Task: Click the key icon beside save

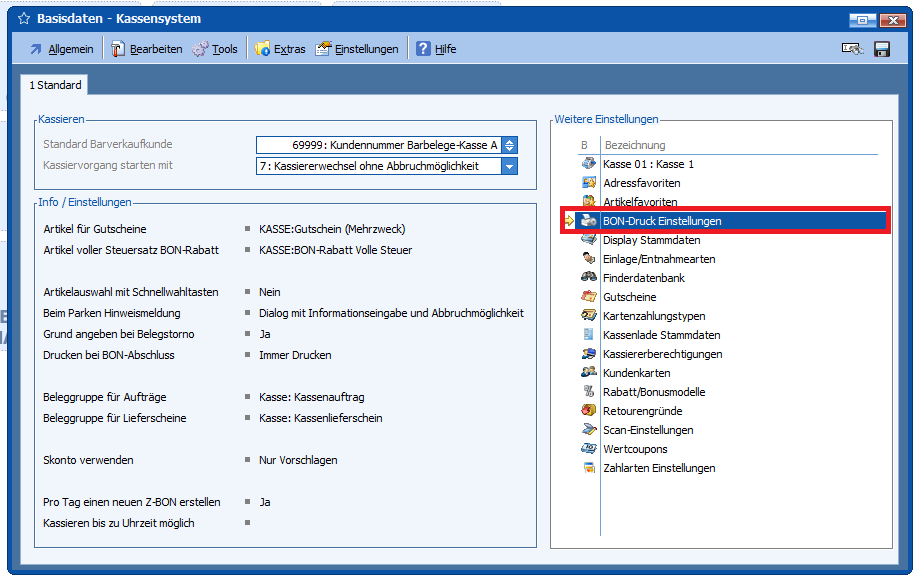Action: click(x=852, y=49)
